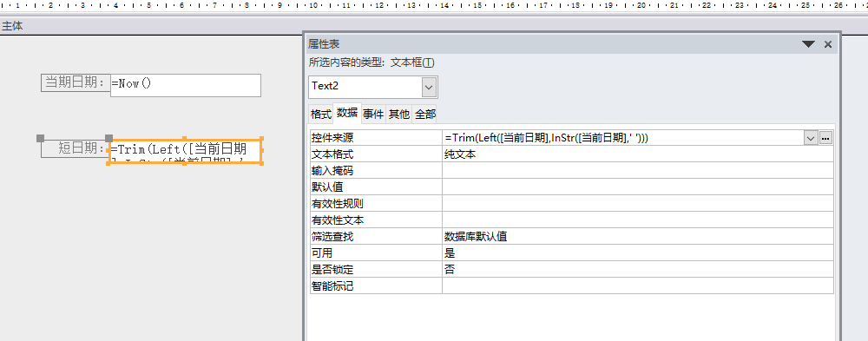Close the 属性表 panel
Screen dimensions: 868x341
(x=828, y=44)
